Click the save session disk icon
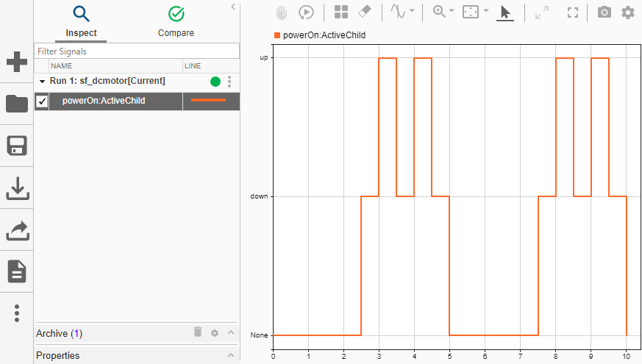642x364 pixels. tap(17, 146)
